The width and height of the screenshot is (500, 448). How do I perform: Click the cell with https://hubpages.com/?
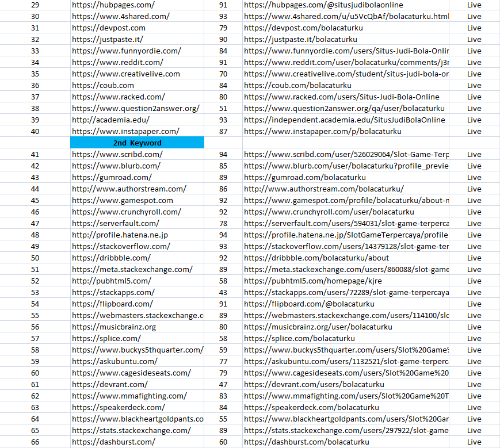137,5
